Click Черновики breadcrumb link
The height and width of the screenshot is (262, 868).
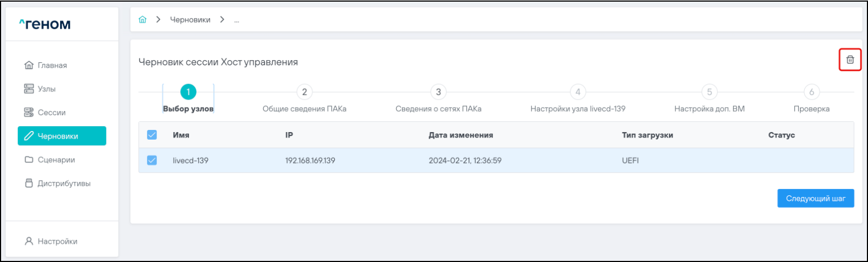[x=190, y=19]
